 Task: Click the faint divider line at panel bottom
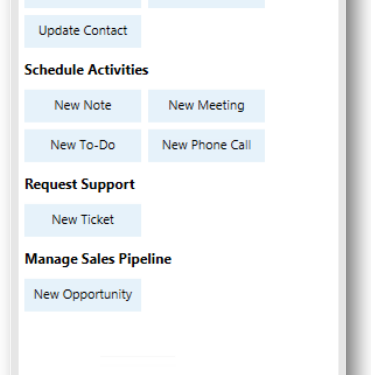138,356
